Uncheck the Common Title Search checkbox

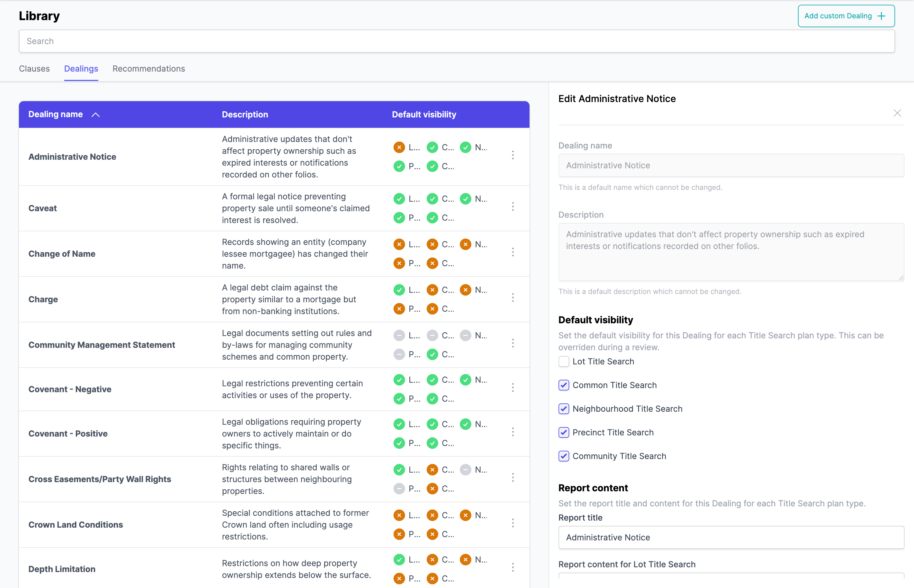tap(564, 385)
